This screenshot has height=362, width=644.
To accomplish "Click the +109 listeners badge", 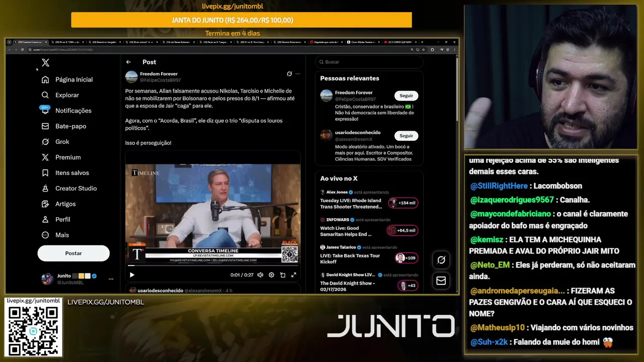I will pyautogui.click(x=407, y=258).
